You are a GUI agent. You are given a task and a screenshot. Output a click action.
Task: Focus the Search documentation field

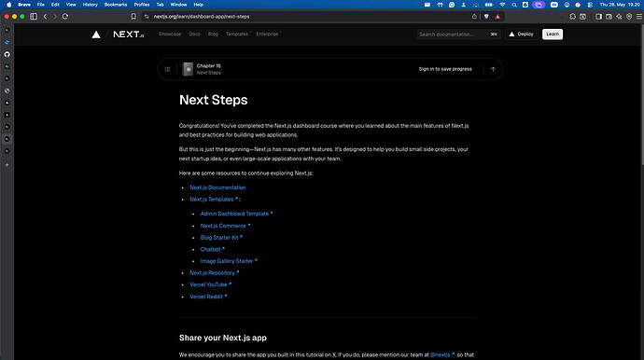(458, 35)
